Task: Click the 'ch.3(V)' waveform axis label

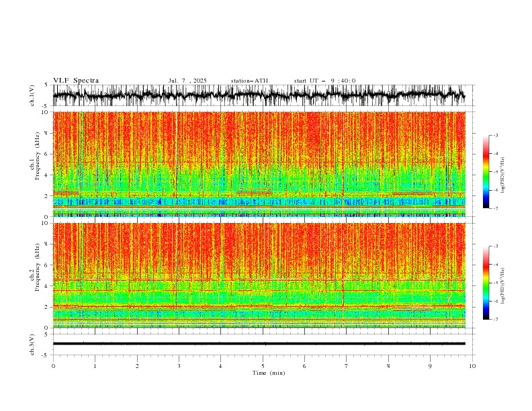Action: click(x=32, y=345)
